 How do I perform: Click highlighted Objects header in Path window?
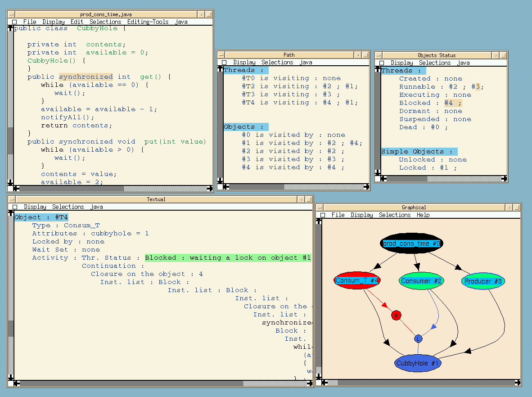246,127
